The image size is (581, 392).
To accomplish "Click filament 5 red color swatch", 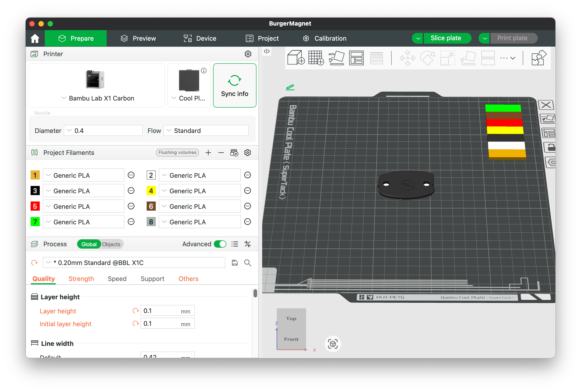I will click(35, 206).
